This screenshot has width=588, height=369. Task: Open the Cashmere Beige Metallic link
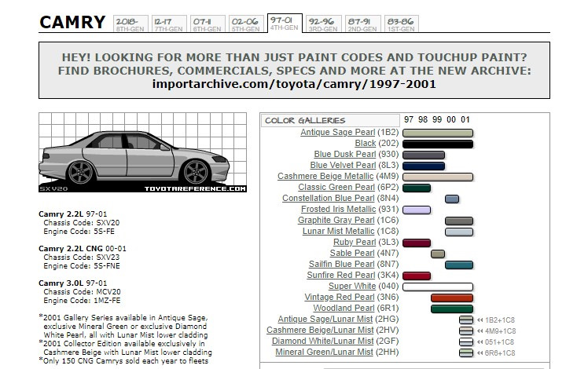click(x=325, y=176)
